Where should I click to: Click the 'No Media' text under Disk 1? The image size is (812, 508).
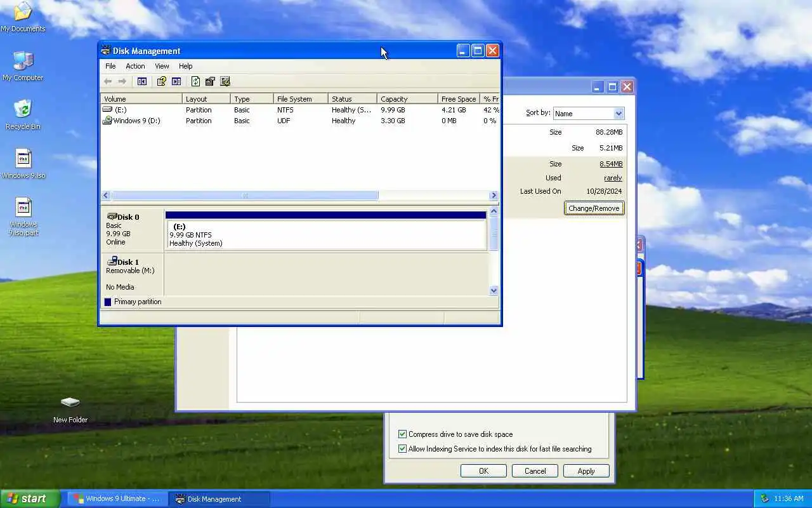click(120, 287)
